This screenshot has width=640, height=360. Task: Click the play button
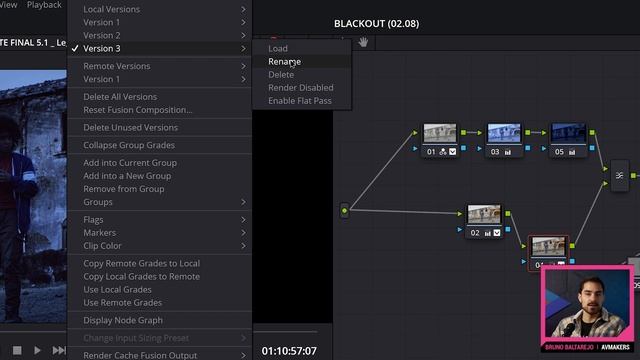[x=37, y=350]
